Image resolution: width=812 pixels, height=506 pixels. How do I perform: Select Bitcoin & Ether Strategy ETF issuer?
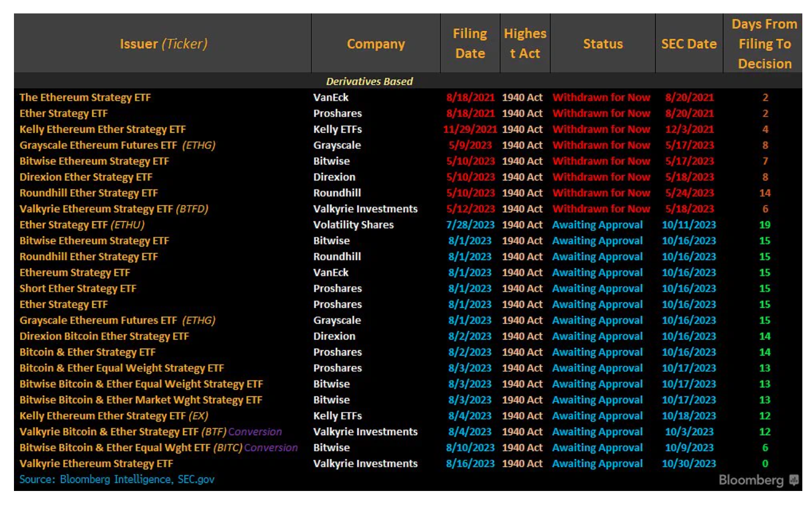point(87,352)
